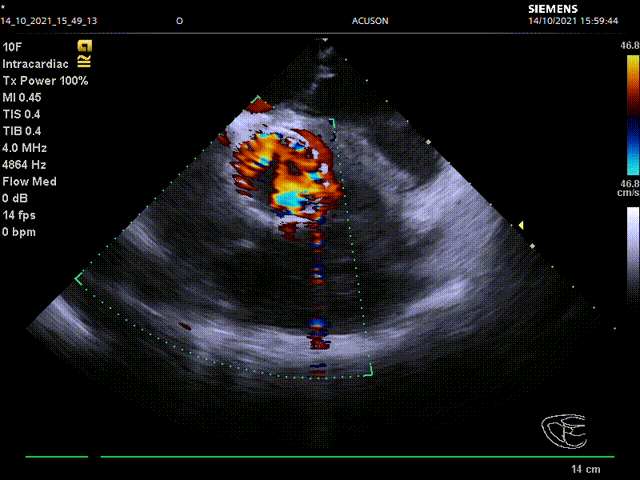
Task: Click the ACUSON label in header
Action: pyautogui.click(x=370, y=20)
